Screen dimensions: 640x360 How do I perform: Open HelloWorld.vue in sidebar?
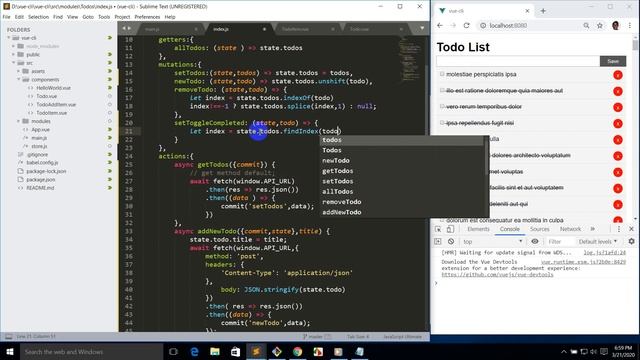click(x=53, y=88)
